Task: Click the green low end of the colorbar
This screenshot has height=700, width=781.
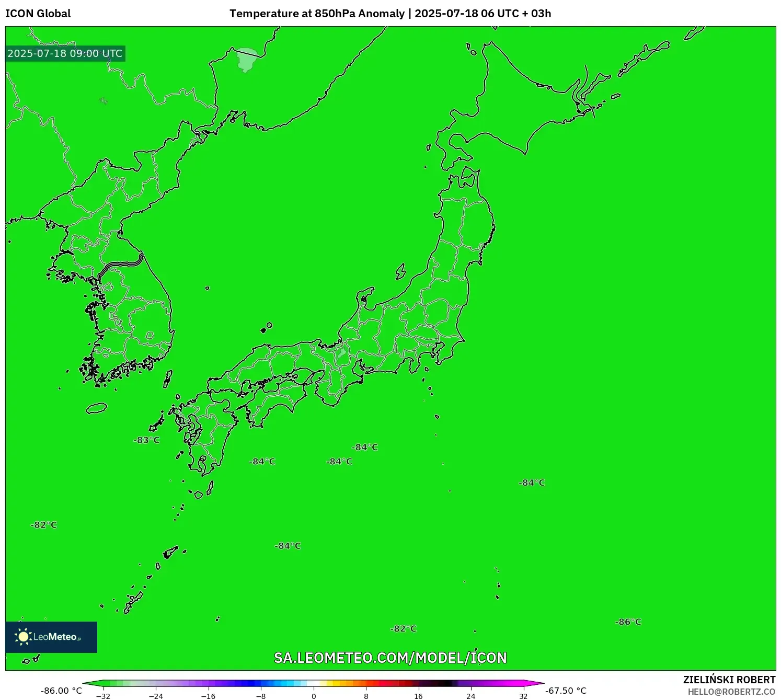Action: coord(97,683)
